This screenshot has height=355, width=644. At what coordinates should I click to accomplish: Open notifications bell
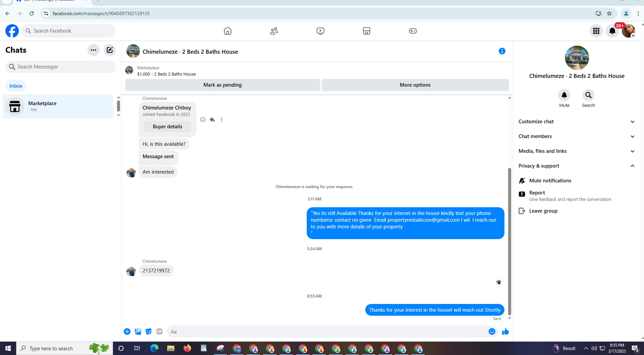pos(612,31)
